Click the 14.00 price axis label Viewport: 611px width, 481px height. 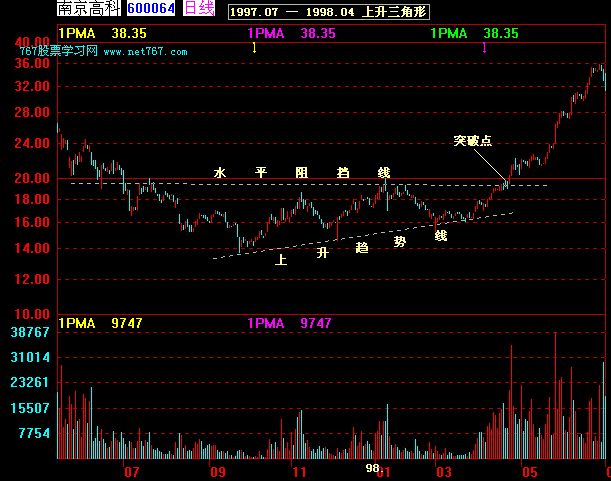tap(32, 248)
